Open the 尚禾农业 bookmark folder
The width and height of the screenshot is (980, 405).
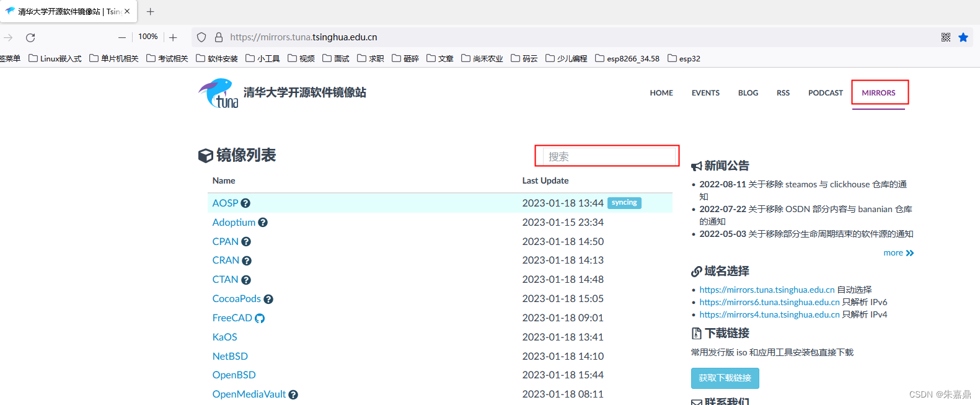(x=482, y=58)
